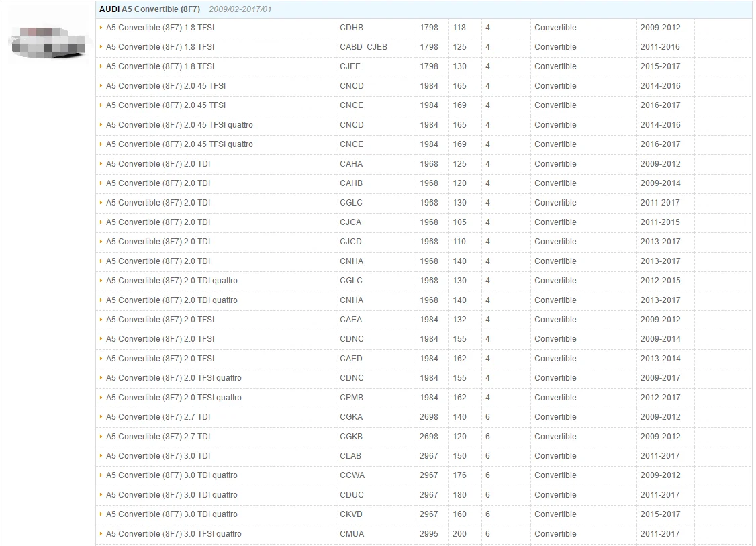Click the orange arrow beside the CDHB row
Viewport: 756px width, 546px height.
(101, 28)
